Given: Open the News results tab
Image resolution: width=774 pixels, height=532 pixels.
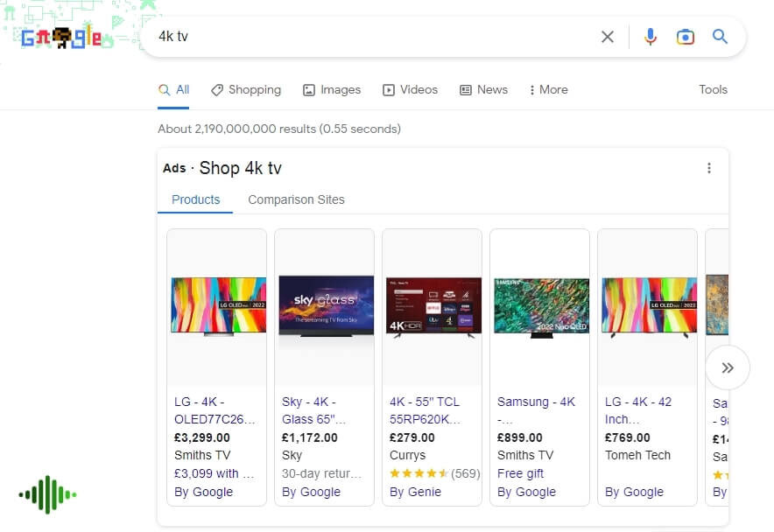Looking at the screenshot, I should click(x=483, y=90).
